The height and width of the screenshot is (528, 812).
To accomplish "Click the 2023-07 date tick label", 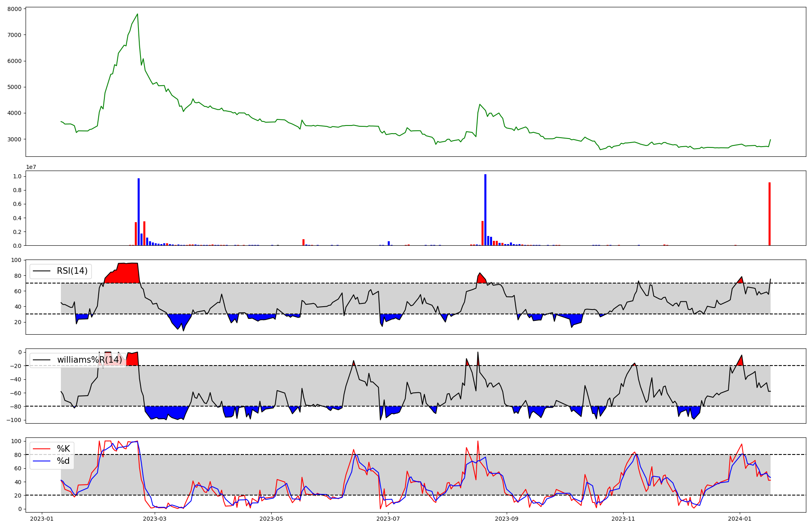I will pyautogui.click(x=388, y=519).
